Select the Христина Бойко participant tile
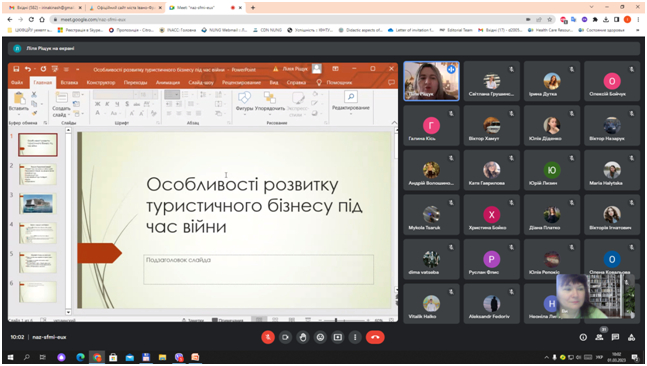Viewport: 647px width, 366px height. pos(491,215)
